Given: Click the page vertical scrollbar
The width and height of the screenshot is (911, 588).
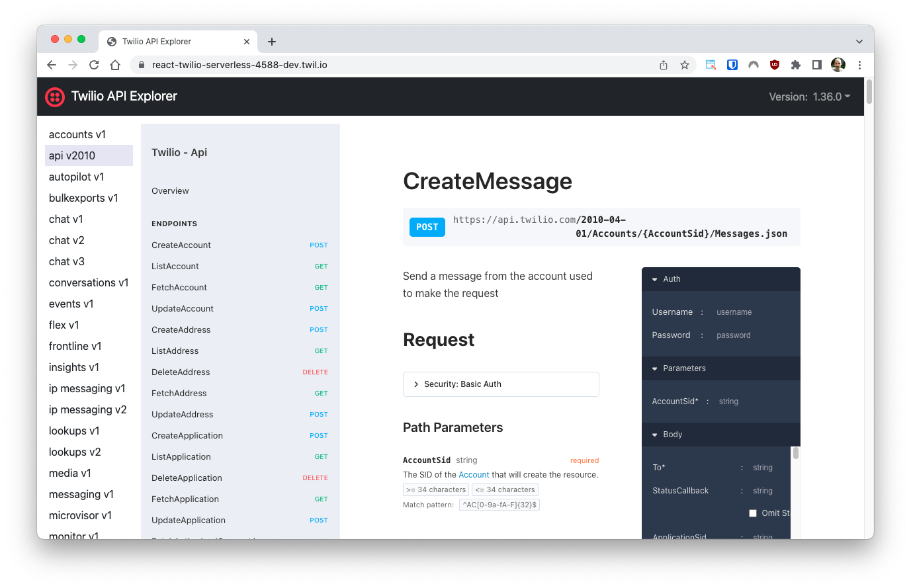Looking at the screenshot, I should [869, 91].
